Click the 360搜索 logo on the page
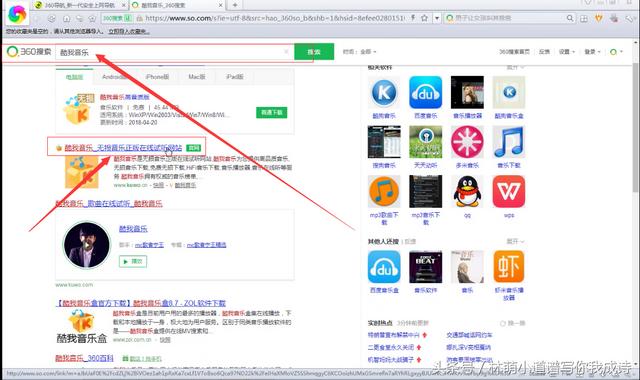This screenshot has height=380, width=640. [29, 51]
